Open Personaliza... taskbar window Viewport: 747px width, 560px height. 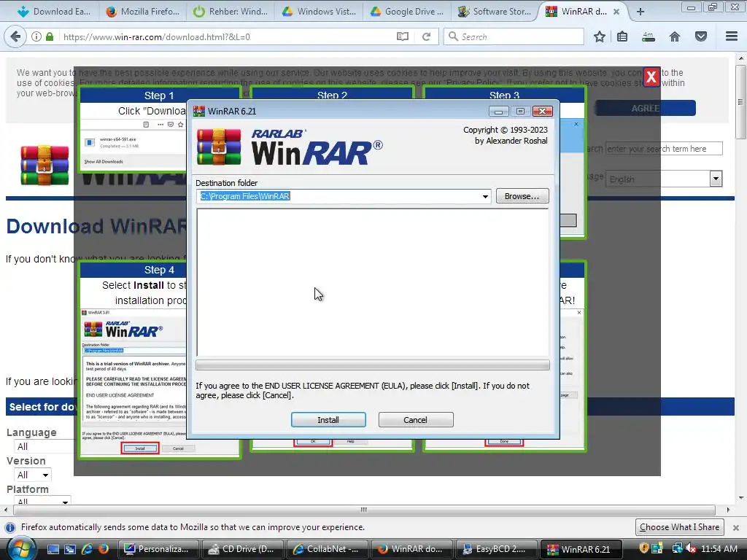(157, 549)
